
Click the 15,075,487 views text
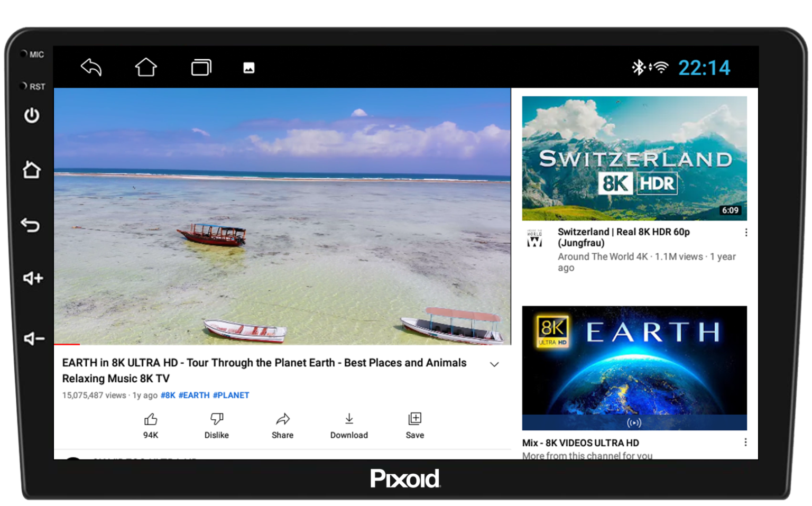point(94,395)
